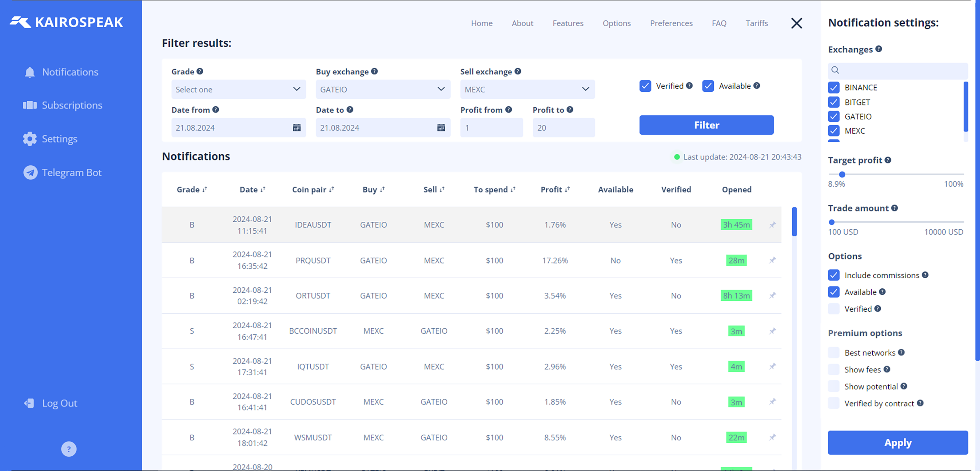Click the Notifications bell icon

(30, 72)
